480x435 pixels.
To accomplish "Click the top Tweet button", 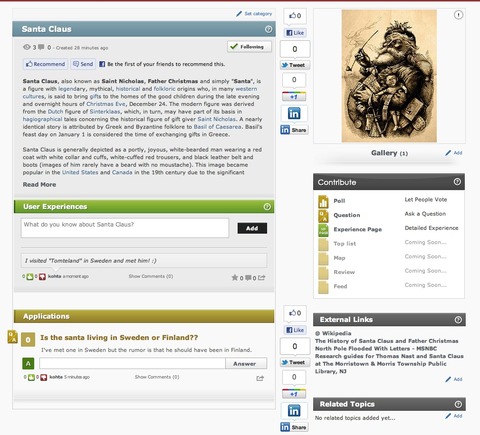I will [x=295, y=65].
